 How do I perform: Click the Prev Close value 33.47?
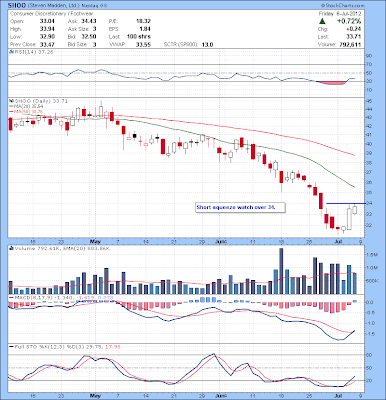[47, 44]
